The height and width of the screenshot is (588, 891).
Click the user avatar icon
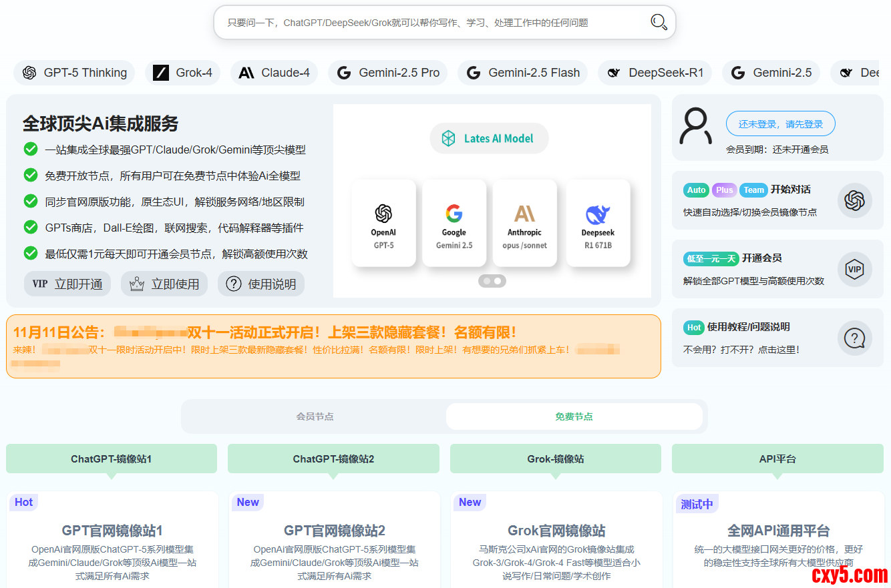click(x=695, y=126)
